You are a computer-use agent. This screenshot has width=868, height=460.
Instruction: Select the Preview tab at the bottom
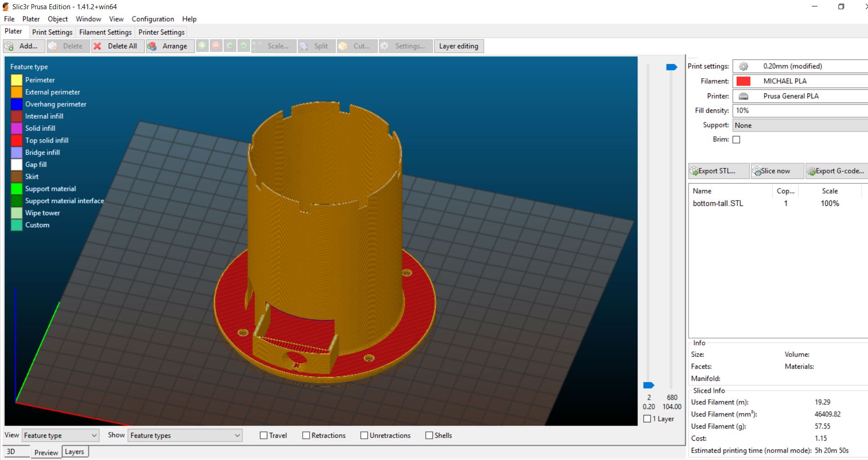[46, 452]
